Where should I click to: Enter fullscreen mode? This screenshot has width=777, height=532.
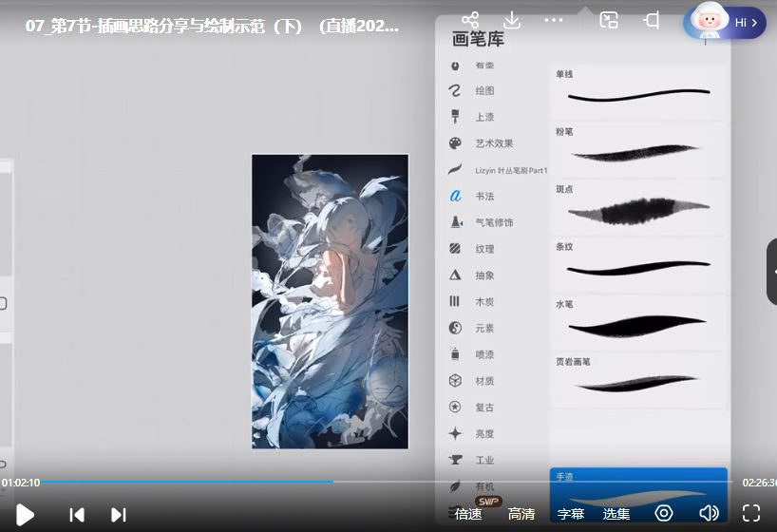[750, 513]
